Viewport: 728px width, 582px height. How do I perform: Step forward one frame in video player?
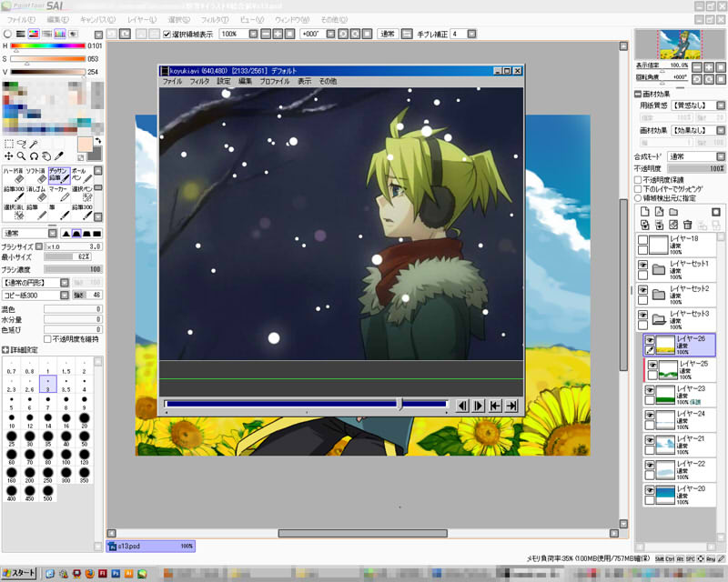click(x=479, y=406)
